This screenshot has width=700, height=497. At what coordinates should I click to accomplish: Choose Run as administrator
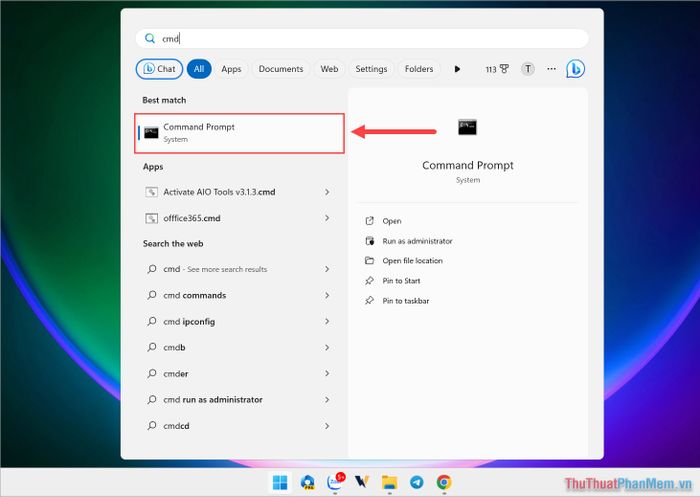point(417,241)
